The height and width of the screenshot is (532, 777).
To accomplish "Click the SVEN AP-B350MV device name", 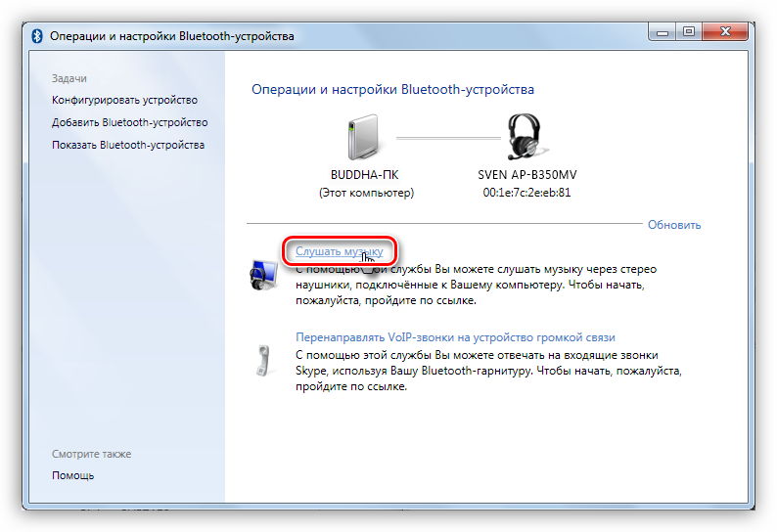I will pyautogui.click(x=526, y=174).
